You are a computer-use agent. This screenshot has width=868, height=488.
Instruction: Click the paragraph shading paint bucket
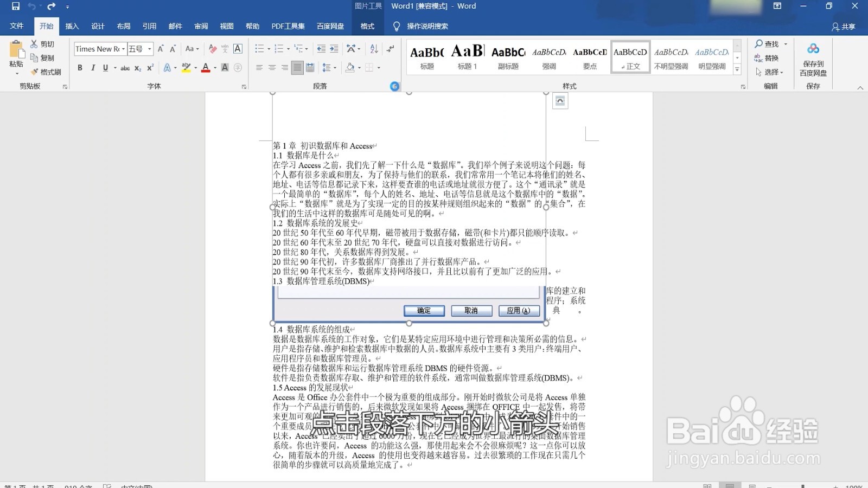pyautogui.click(x=350, y=68)
